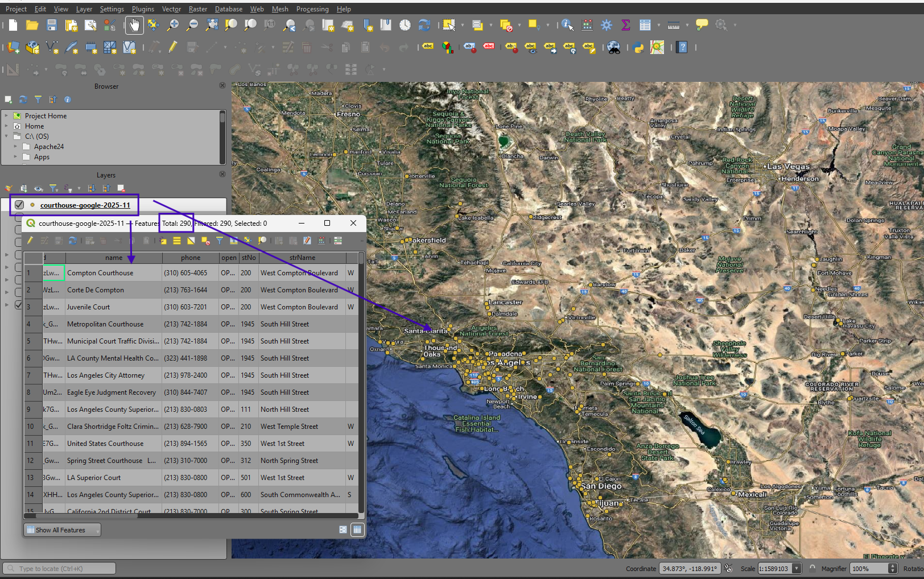Screen dimensions: 924x579
Task: Open the Vector menu
Action: [x=171, y=9]
